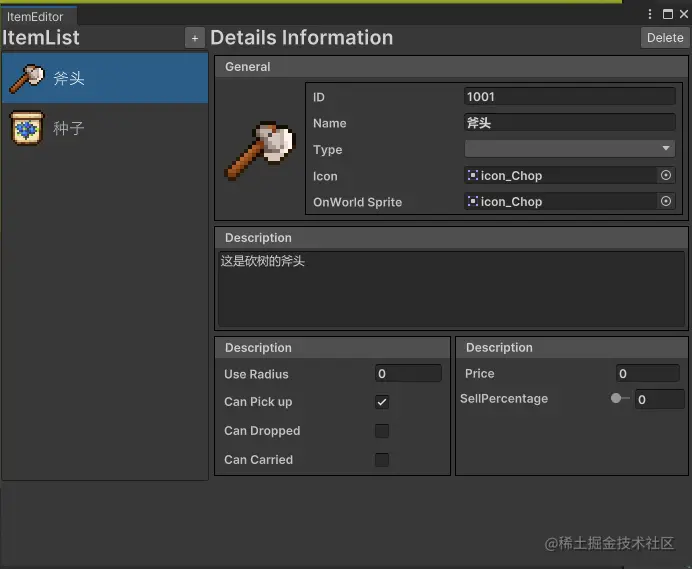Image resolution: width=692 pixels, height=569 pixels.
Task: Focus the SellPercentage number field
Action: [659, 399]
